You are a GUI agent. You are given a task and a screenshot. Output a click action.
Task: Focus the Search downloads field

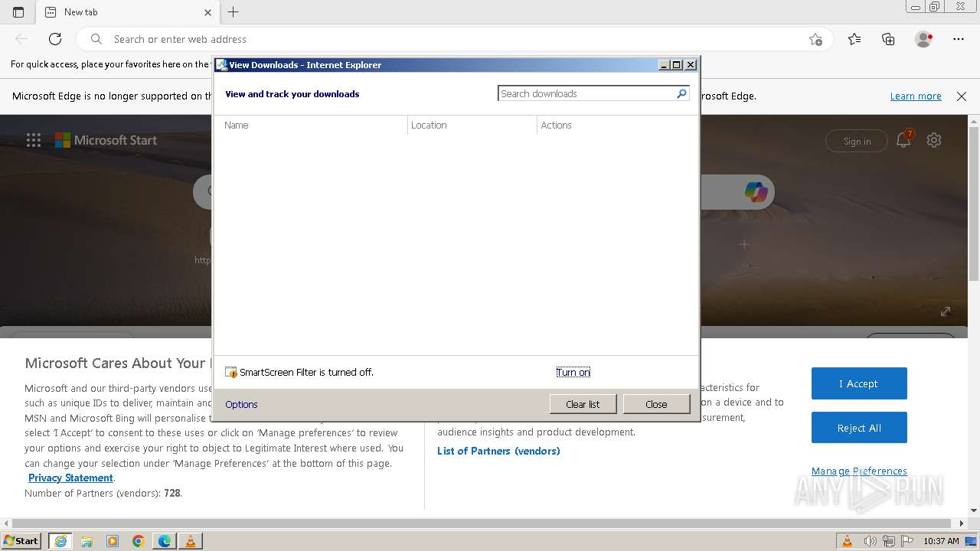click(x=587, y=93)
